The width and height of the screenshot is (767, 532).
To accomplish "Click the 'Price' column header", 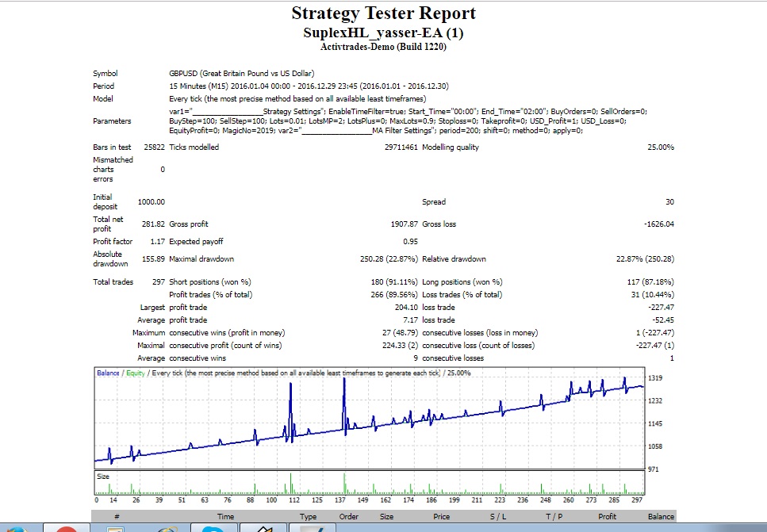I will pyautogui.click(x=441, y=516).
